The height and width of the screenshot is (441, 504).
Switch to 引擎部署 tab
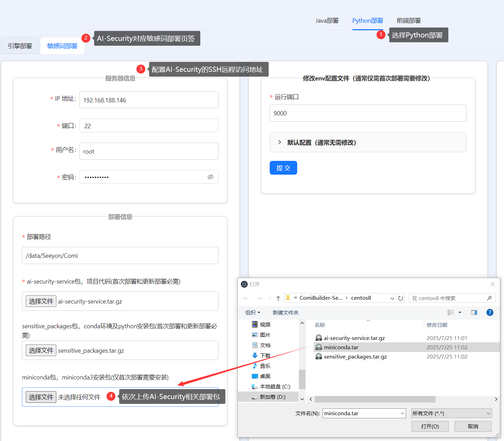pyautogui.click(x=20, y=46)
